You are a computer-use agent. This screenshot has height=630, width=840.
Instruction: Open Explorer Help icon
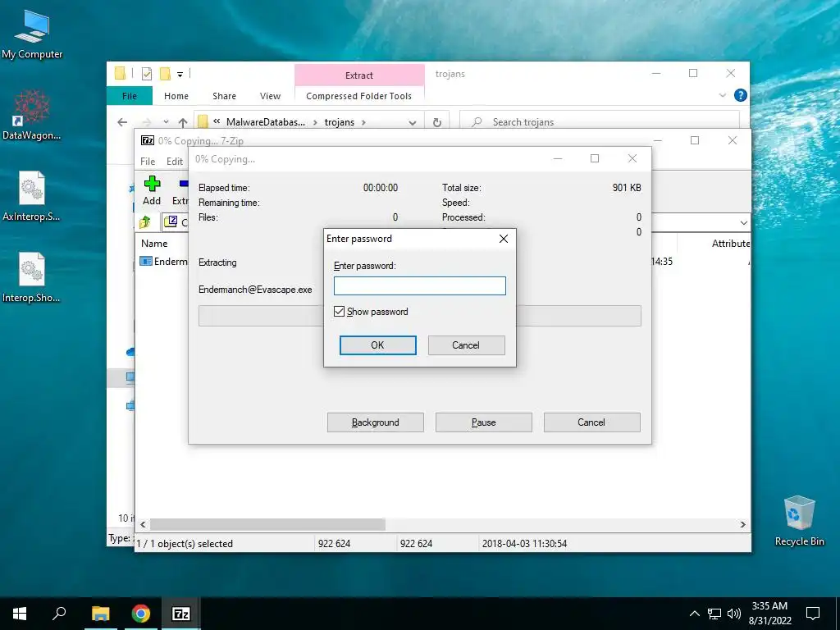pyautogui.click(x=741, y=95)
